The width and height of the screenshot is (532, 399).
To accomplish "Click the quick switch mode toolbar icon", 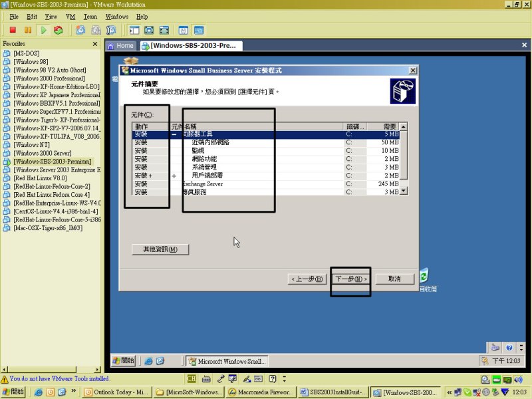I will (164, 30).
